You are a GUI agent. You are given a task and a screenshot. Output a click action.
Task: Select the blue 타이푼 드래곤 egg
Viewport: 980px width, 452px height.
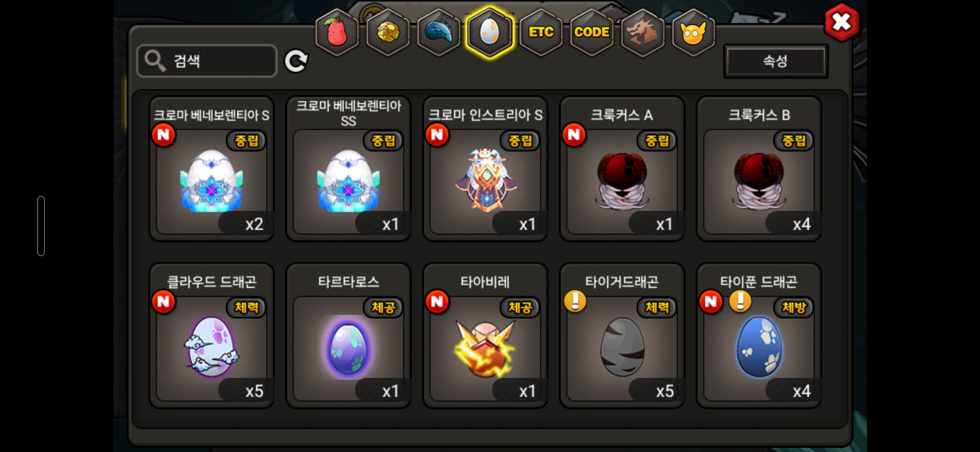pyautogui.click(x=759, y=336)
